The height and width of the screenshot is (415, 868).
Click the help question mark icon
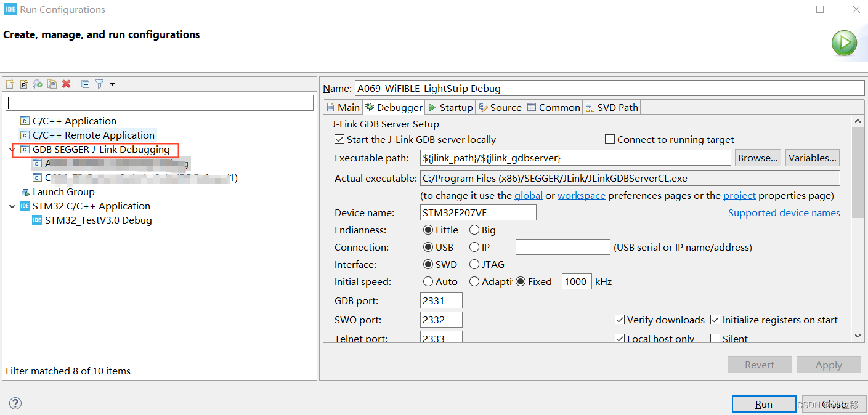(15, 403)
